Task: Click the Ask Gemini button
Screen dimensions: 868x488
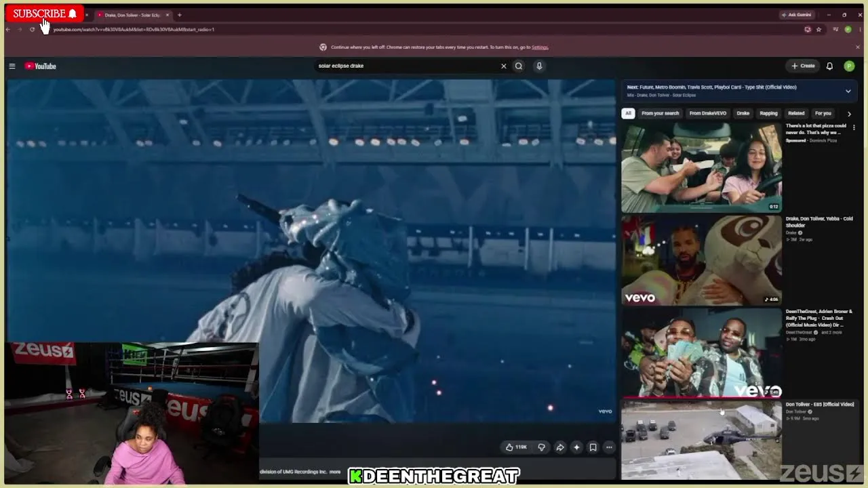Action: pos(796,15)
